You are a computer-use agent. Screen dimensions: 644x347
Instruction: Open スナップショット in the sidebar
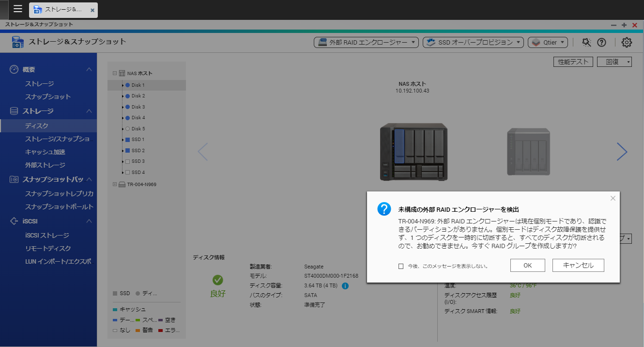click(x=48, y=96)
